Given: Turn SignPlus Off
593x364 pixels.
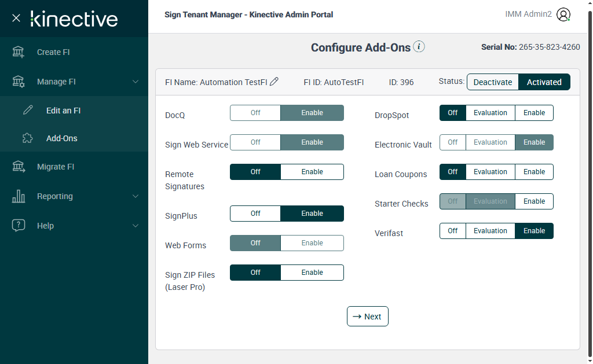Looking at the screenshot, I should (255, 213).
